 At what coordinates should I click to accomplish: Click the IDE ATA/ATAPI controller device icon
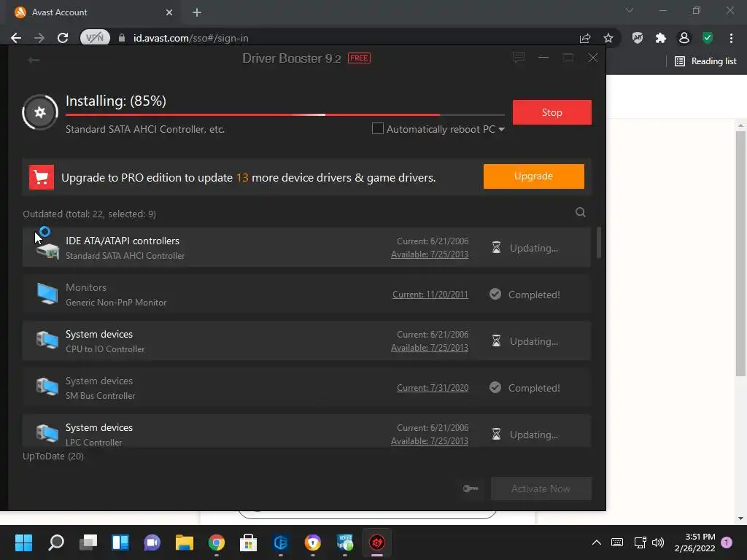pos(47,250)
